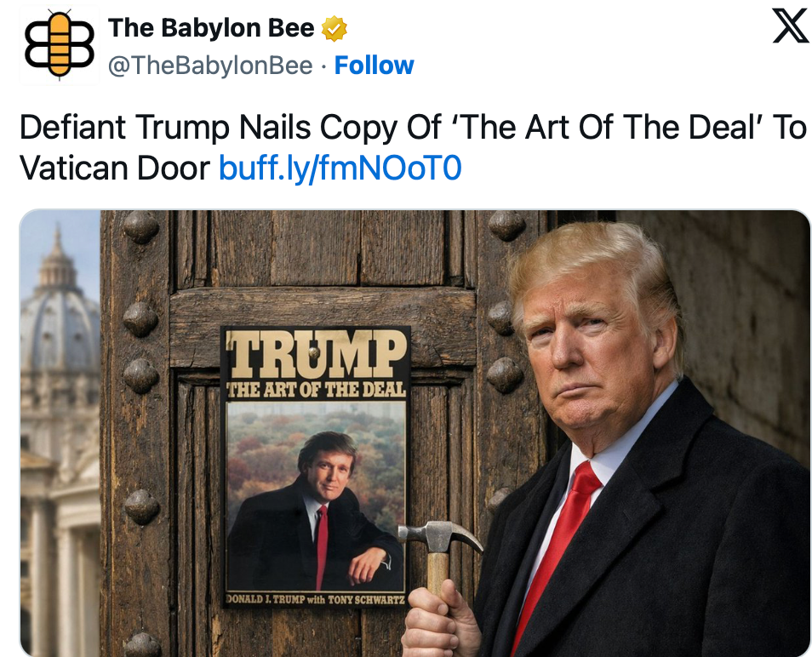
Task: Click the Follow link
Action: [374, 66]
